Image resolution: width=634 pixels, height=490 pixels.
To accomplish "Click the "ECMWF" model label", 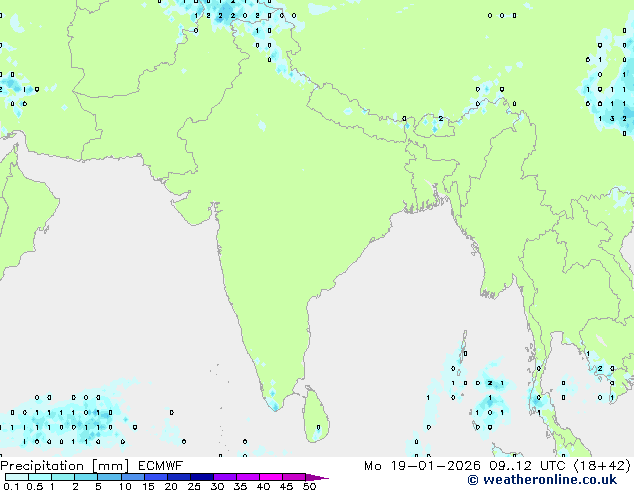I will click(x=161, y=466).
